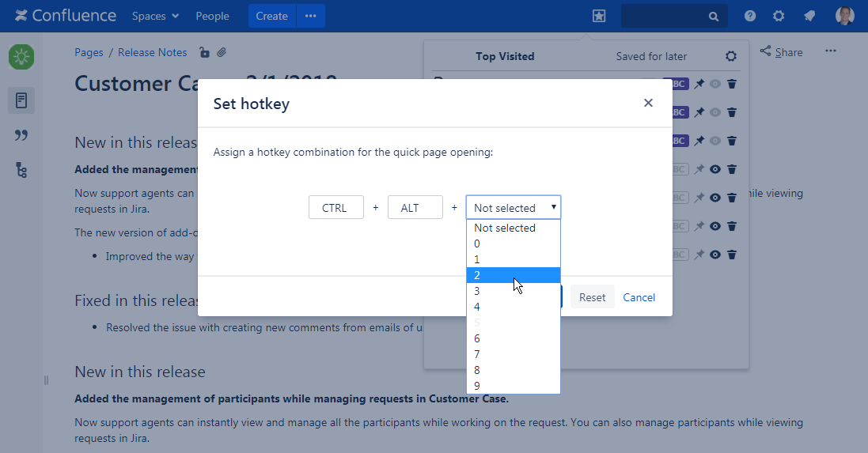Toggle visibility eye on the last panel entry

coord(715,255)
